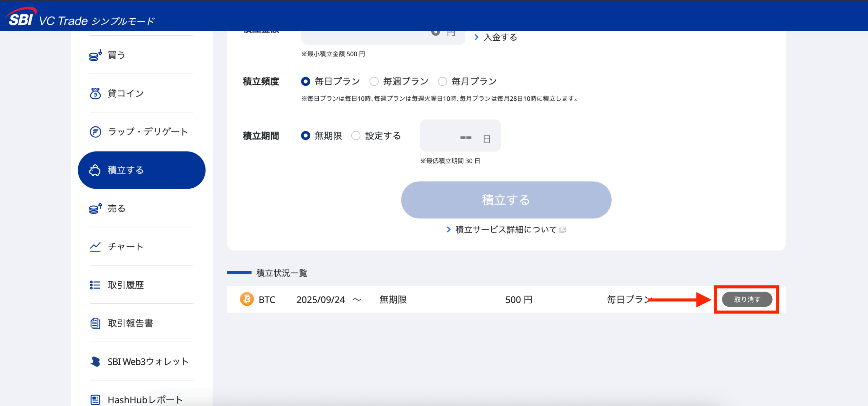Open the 入金する deposit link
The width and height of the screenshot is (868, 406).
coord(500,37)
